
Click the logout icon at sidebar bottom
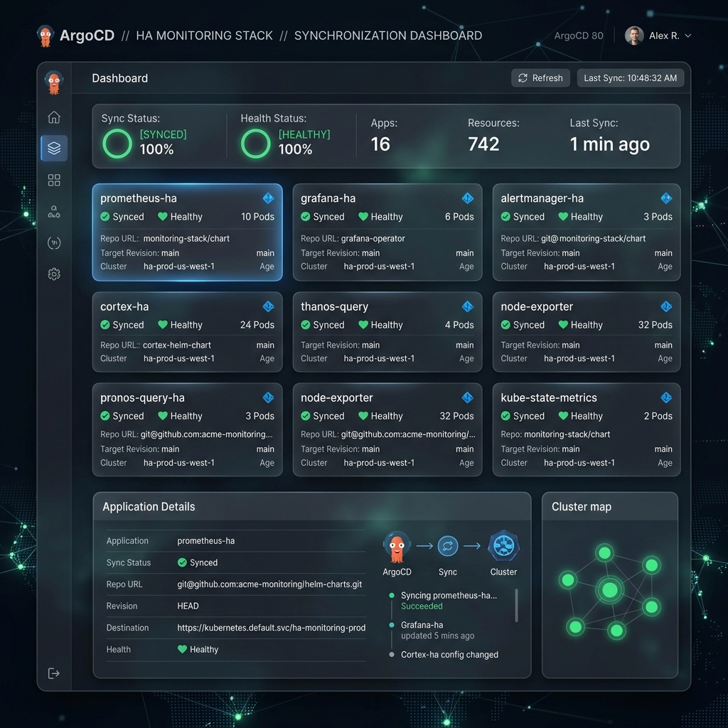click(x=54, y=673)
